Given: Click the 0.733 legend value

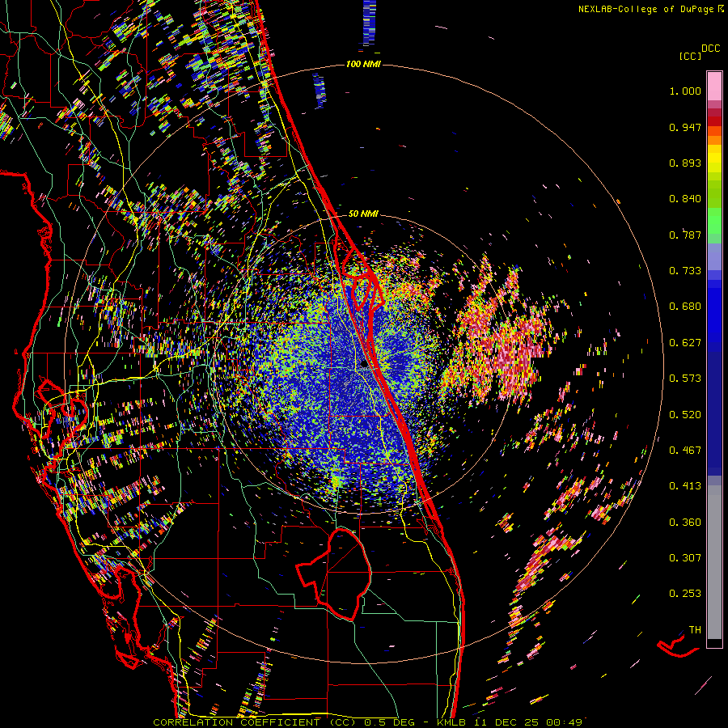Looking at the screenshot, I should [x=685, y=271].
